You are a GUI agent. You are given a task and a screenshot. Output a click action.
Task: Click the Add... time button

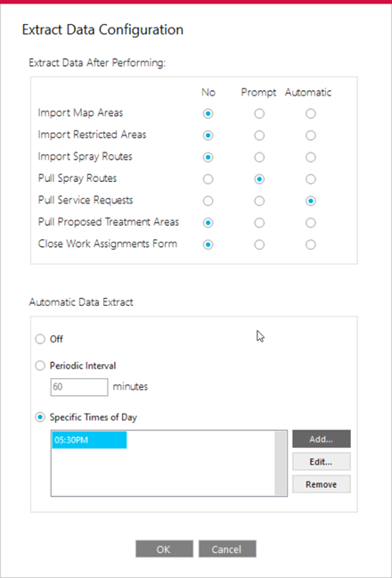322,439
